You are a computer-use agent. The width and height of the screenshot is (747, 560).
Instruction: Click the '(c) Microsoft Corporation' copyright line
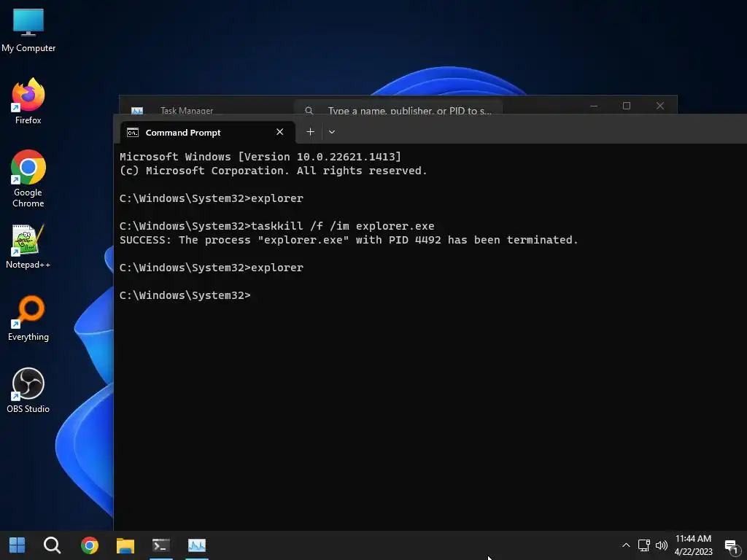[x=273, y=171]
